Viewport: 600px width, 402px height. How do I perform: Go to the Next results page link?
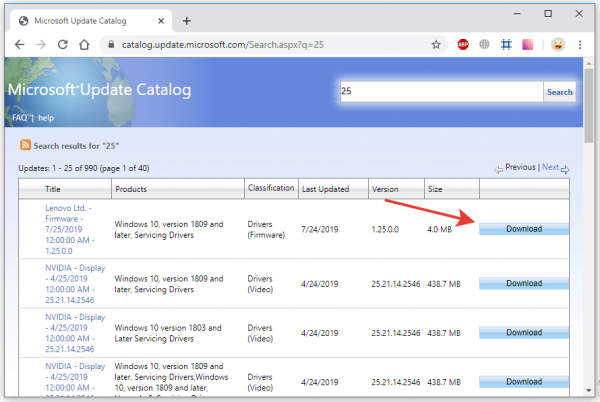(550, 167)
